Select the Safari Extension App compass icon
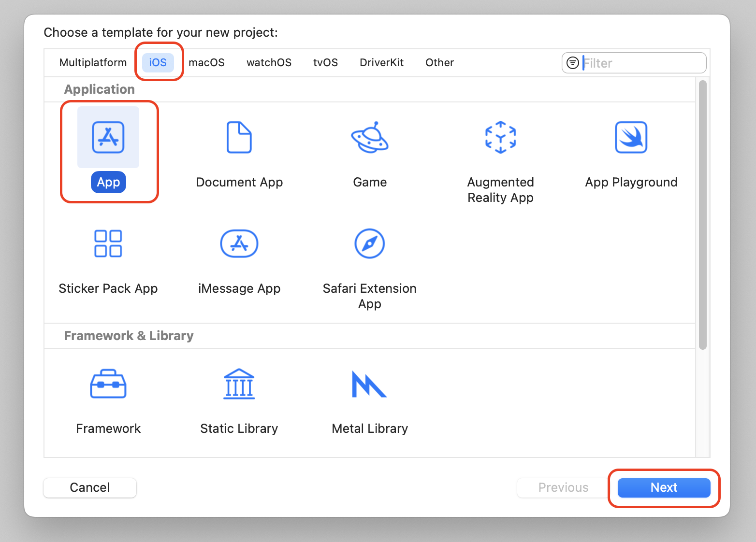Viewport: 756px width, 542px height. 370,243
